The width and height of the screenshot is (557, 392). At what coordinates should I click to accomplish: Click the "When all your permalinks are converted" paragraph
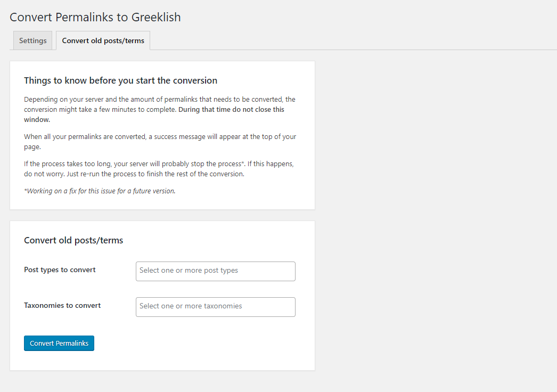85,136
